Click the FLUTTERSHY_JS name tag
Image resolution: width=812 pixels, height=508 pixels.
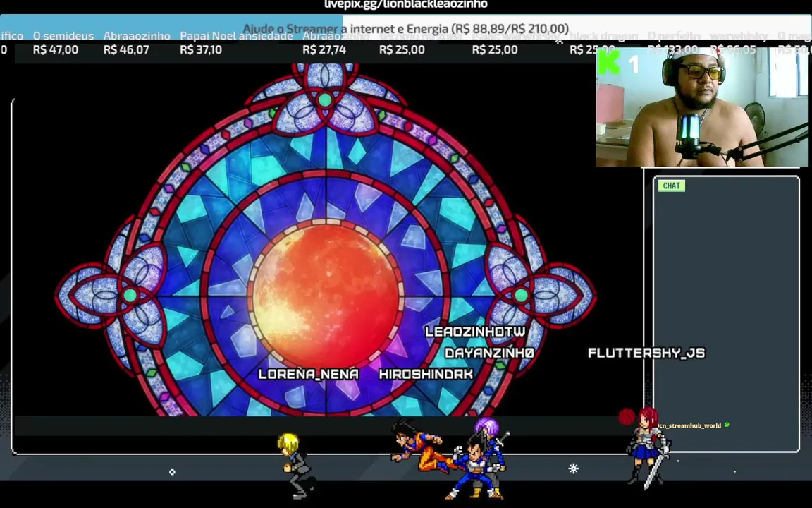[x=646, y=353]
